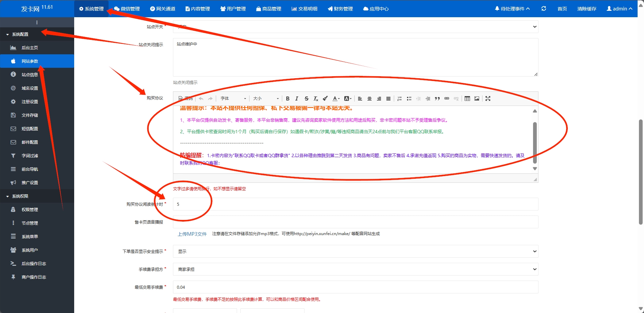Open 下单是否显示安全提示 dropdown

[355, 251]
